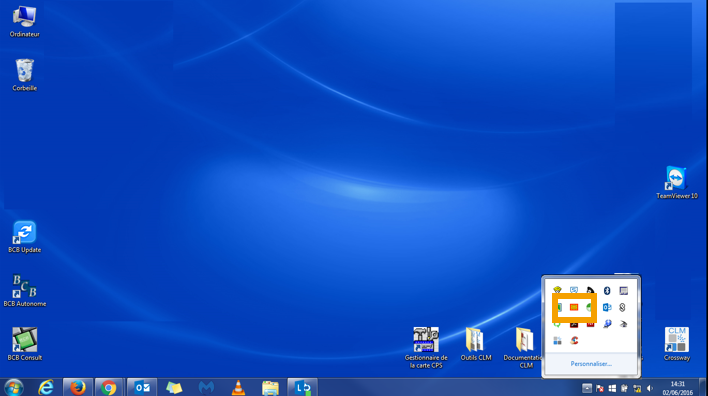Click the network warning icon in tray
Image resolution: width=708 pixels, height=396 pixels.
tap(637, 388)
